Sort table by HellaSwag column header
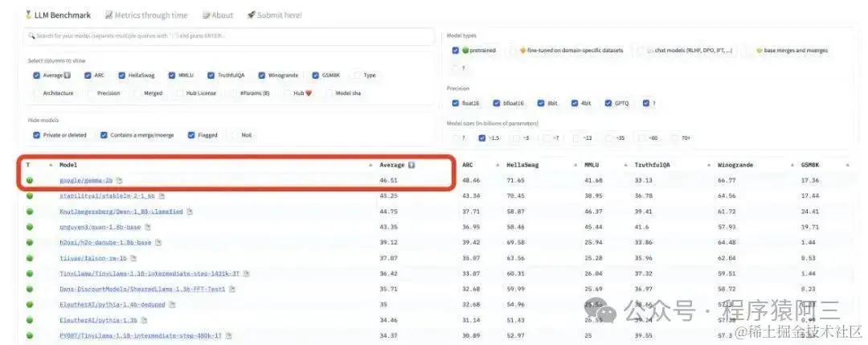The image size is (868, 345). coord(522,165)
